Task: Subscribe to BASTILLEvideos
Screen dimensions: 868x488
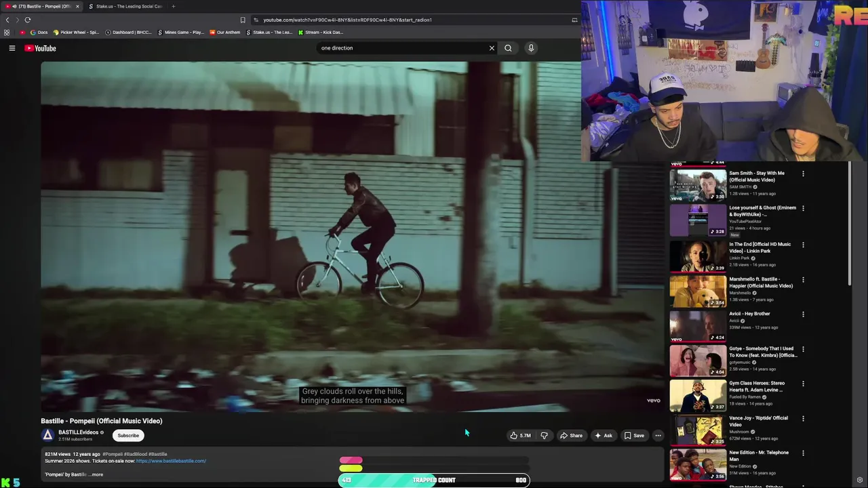Action: (128, 435)
